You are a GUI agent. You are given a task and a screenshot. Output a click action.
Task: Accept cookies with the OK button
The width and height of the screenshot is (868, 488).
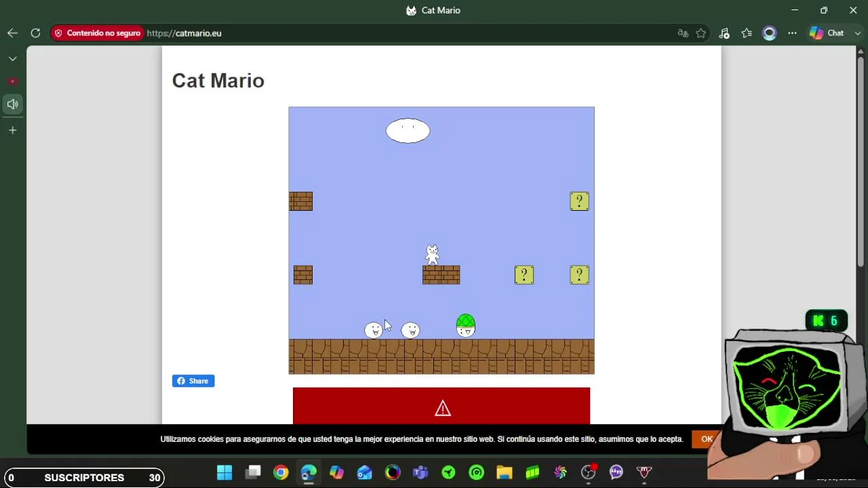point(707,439)
